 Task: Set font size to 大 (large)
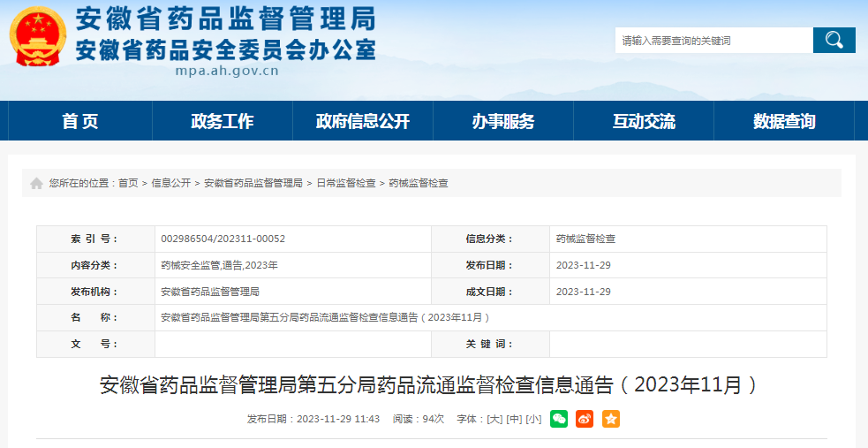494,419
